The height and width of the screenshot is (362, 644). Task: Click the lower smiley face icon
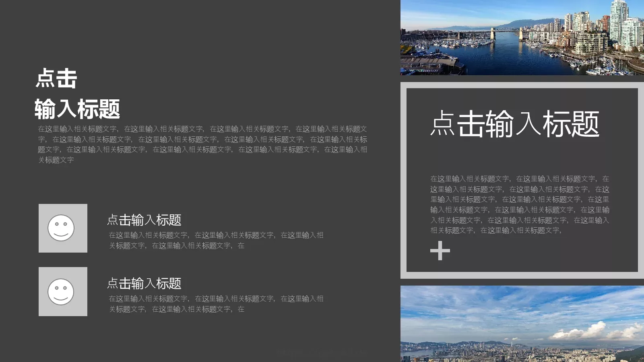[61, 292]
